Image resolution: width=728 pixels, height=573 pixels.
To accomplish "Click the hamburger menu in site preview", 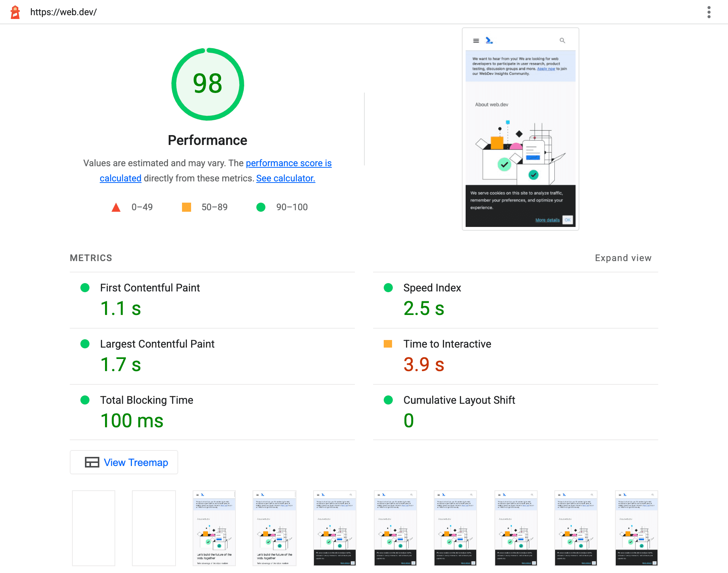I will click(x=476, y=40).
